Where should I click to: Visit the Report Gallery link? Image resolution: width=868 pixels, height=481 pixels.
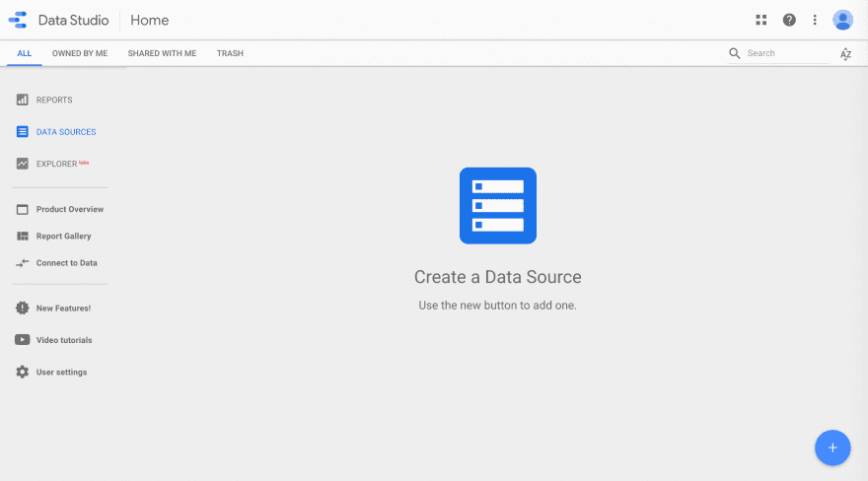(x=63, y=237)
